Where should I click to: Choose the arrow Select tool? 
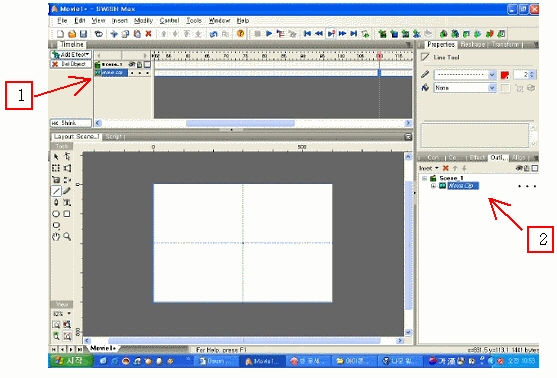click(x=56, y=157)
